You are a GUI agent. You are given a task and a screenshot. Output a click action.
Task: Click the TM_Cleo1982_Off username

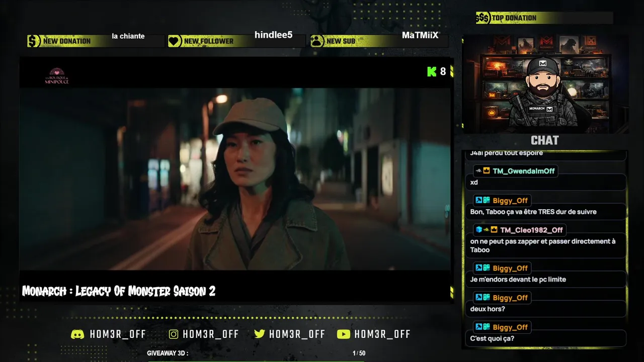pyautogui.click(x=531, y=230)
